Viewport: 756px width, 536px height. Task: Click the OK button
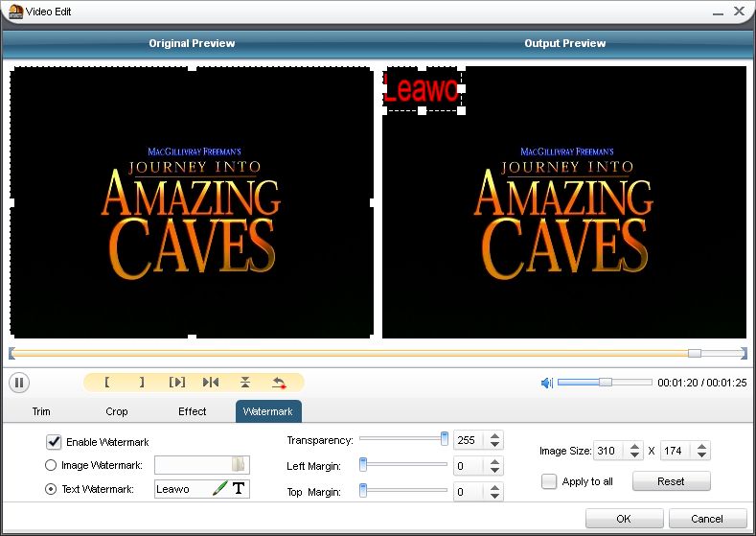click(x=624, y=519)
